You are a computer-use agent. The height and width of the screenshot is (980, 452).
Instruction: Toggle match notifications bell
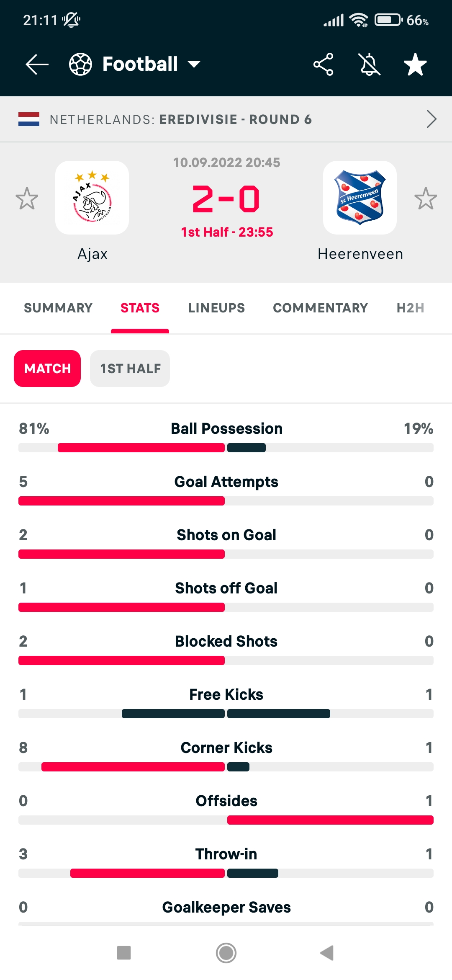click(370, 64)
